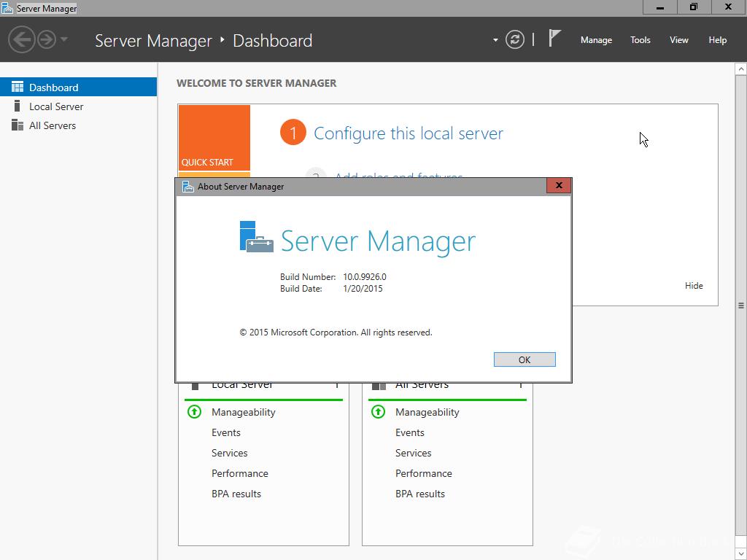Click the Microsoft copyright notice text
Image resolution: width=747 pixels, height=560 pixels.
pos(336,332)
